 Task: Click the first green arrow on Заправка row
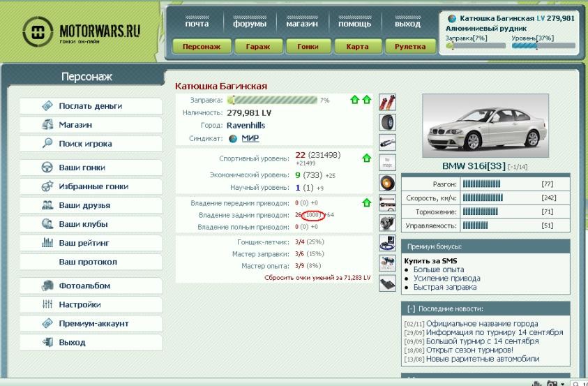(354, 100)
